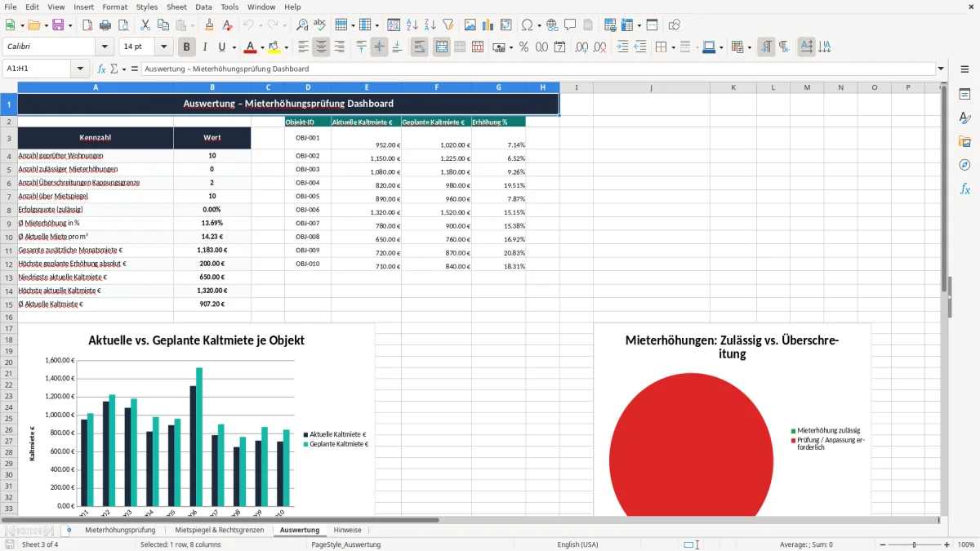This screenshot has height=551, width=980.
Task: Click the Print icon
Action: pos(105,25)
